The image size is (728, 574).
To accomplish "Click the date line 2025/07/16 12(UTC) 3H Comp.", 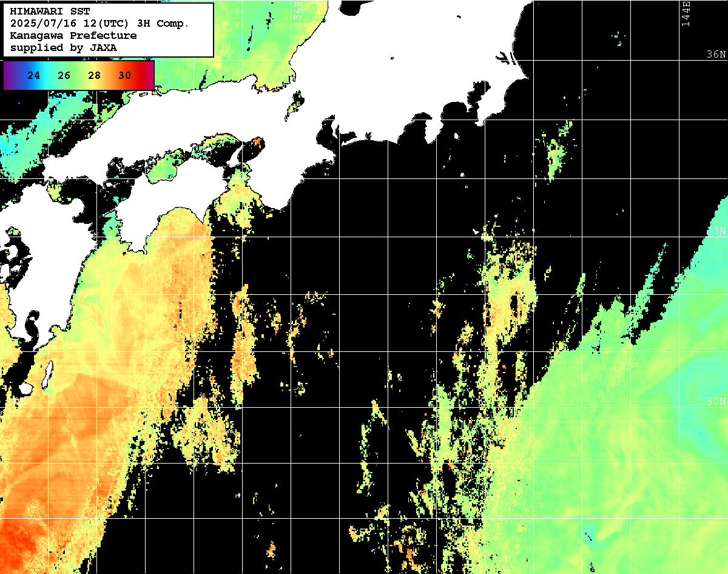I will coord(100,24).
